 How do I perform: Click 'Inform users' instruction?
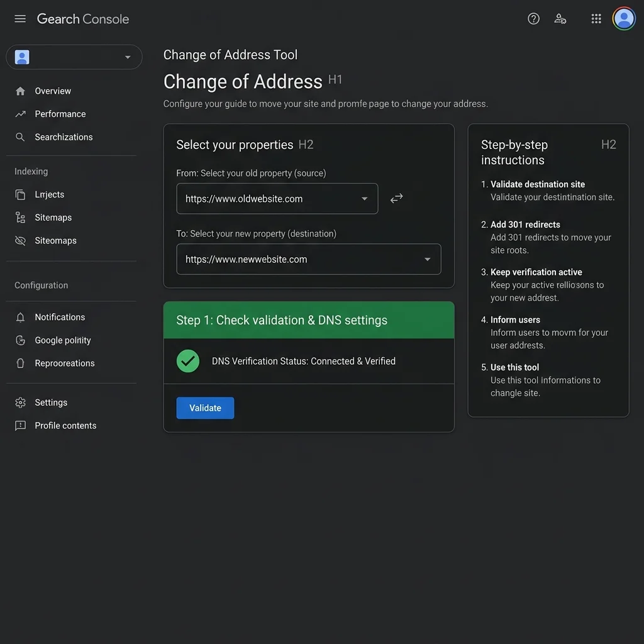[515, 320]
